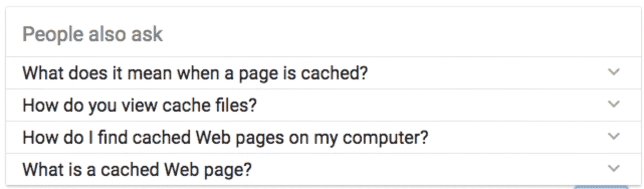644x189 pixels.
Task: Open the arrow next to "How do I find cached Web pages"
Action: tap(613, 136)
